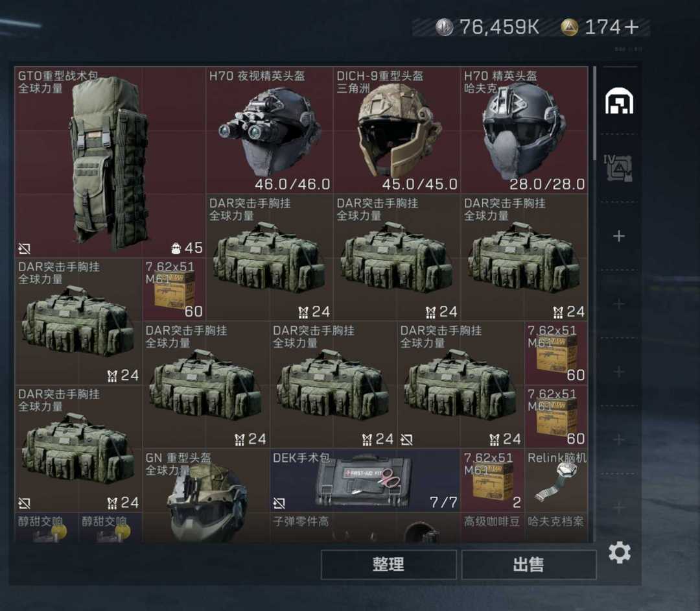Select the GTO重型战术包 backpack

tap(110, 162)
